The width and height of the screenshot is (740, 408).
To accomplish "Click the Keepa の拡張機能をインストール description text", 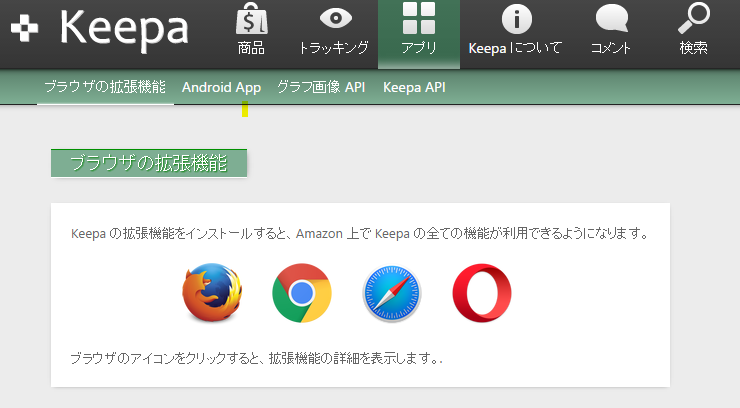I will [361, 233].
